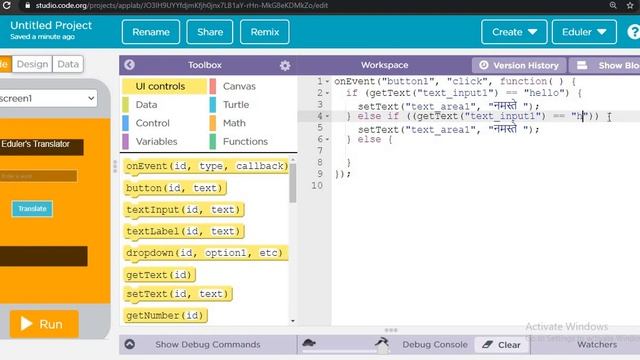The image size is (640, 360).
Task: Click the help question mark icon
Action: [633, 32]
